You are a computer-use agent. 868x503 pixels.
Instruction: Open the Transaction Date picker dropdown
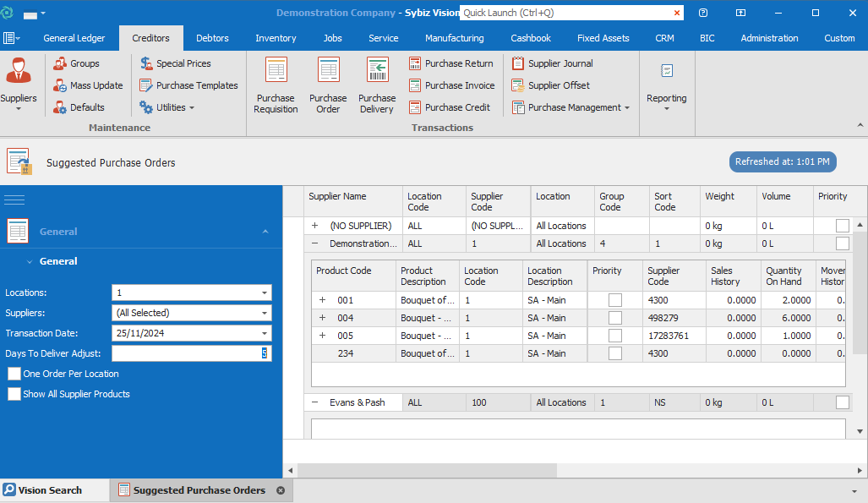click(265, 333)
